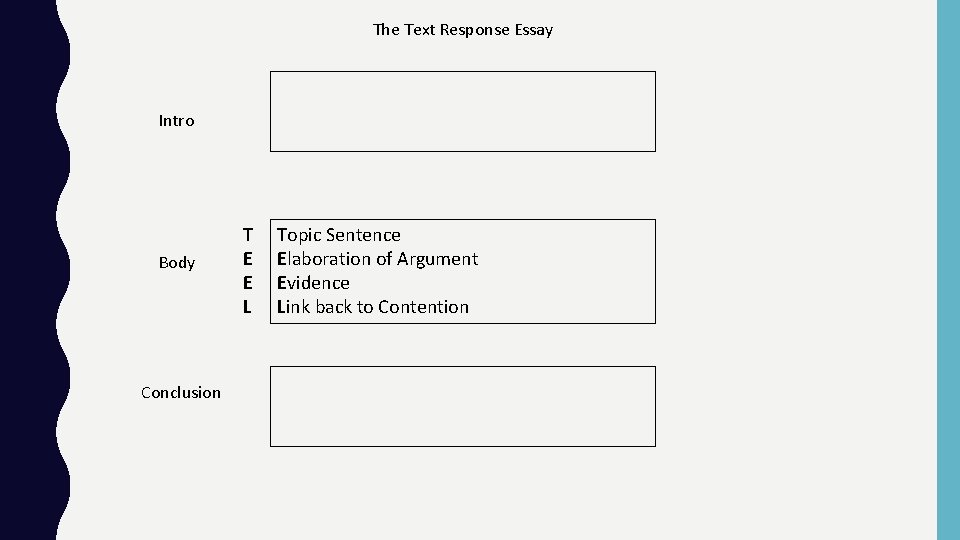Click the letter E beside 'Elaboration of Argument'

point(247,259)
